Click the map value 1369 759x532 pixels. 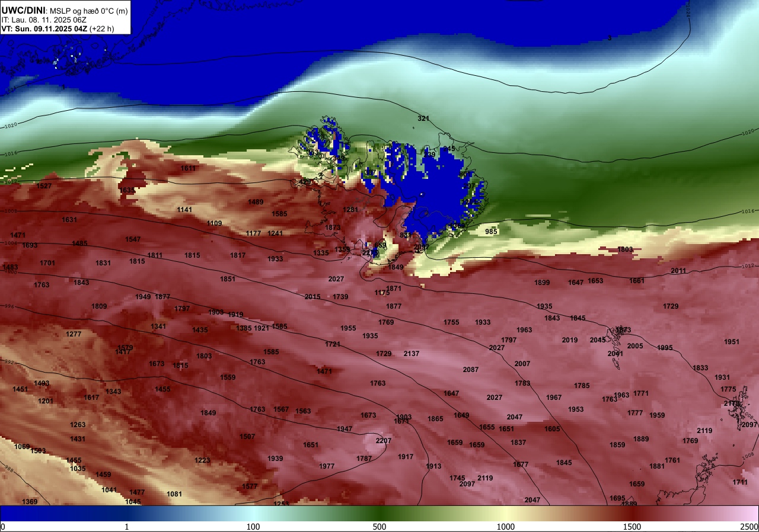click(x=30, y=502)
